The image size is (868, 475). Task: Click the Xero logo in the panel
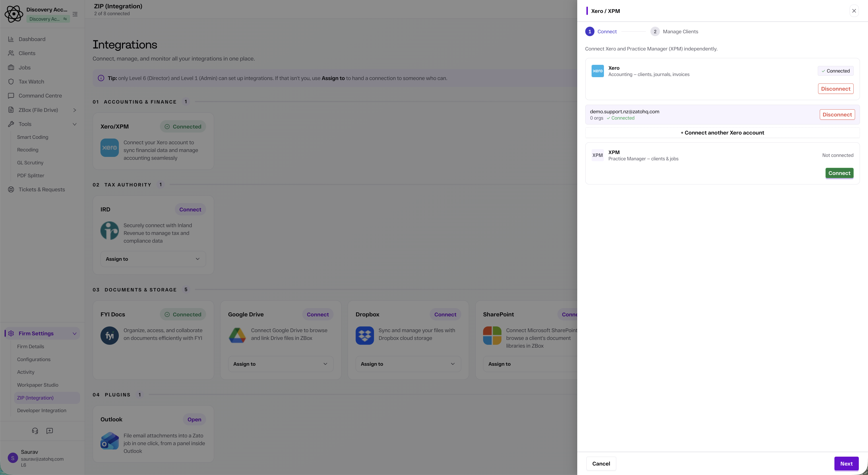(597, 71)
